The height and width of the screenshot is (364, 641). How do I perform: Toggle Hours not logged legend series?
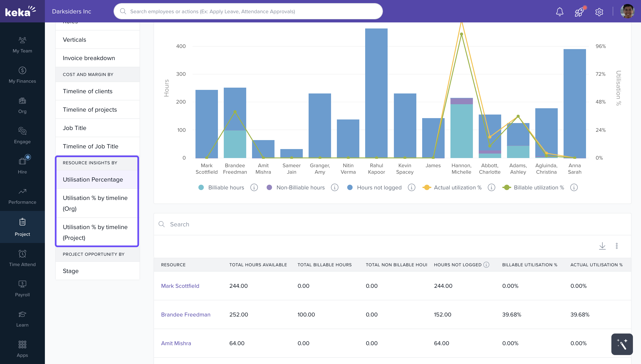pos(374,188)
